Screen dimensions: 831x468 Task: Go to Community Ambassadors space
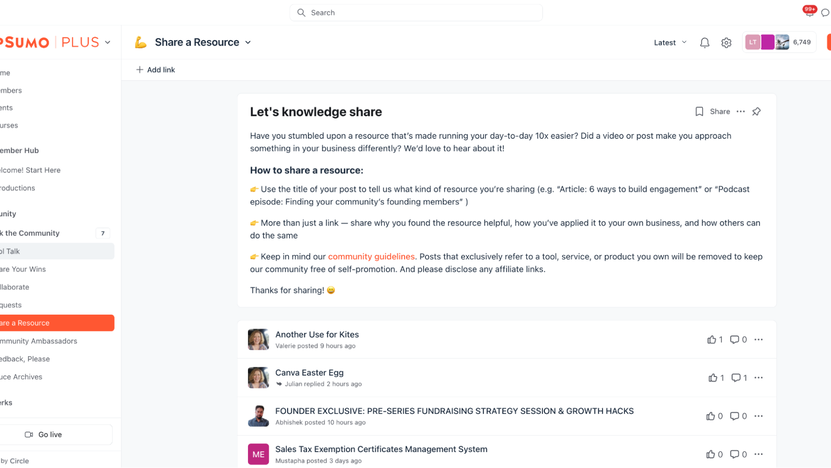pos(38,341)
